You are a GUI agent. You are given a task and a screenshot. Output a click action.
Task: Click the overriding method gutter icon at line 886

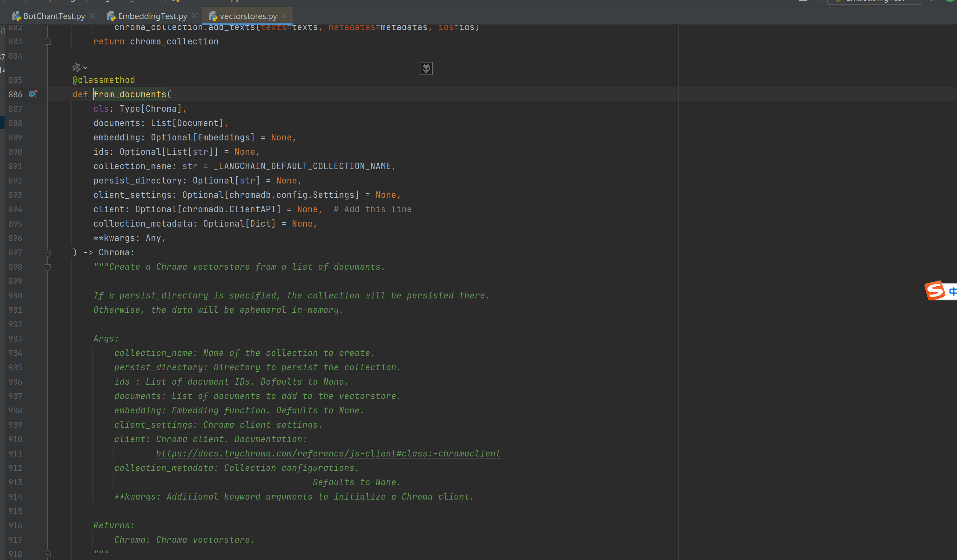coord(33,94)
